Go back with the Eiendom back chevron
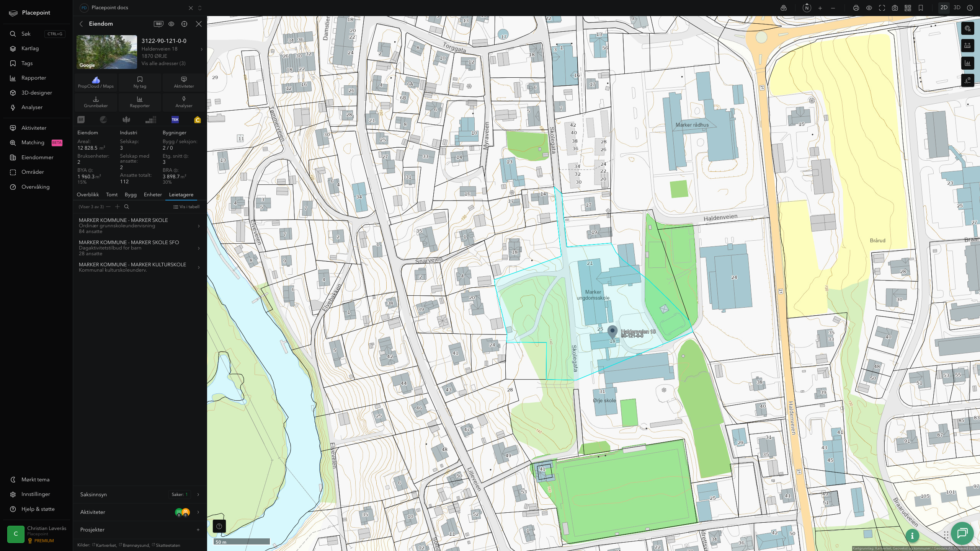The width and height of the screenshot is (980, 551). 81,24
